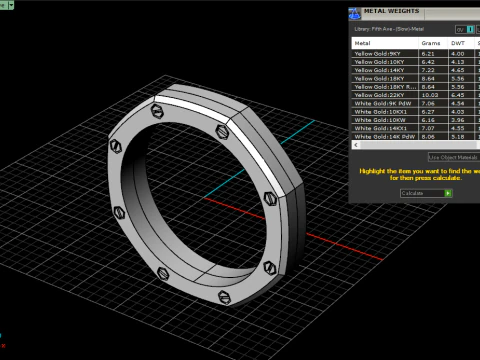Click the DWT column header
This screenshot has width=480, height=360.
pos(461,43)
